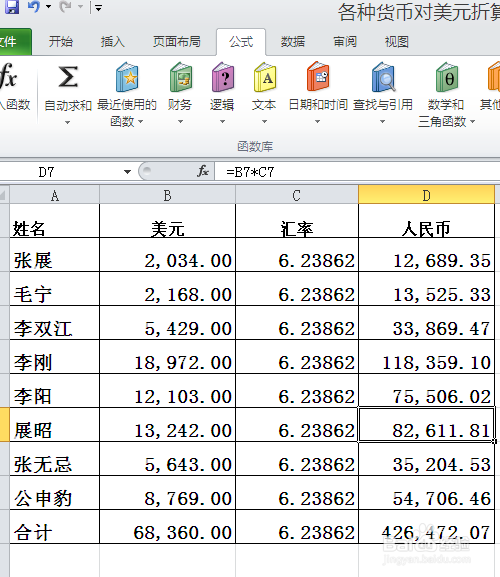Screen dimensions: 500x577
Task: Switch to the 视图 tab
Action: coord(397,42)
